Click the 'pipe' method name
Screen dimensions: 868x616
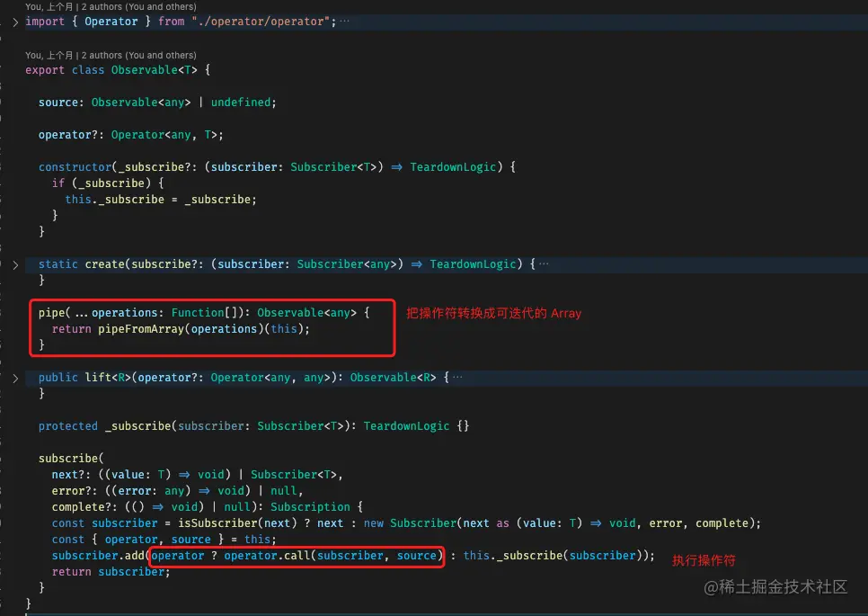(x=51, y=313)
